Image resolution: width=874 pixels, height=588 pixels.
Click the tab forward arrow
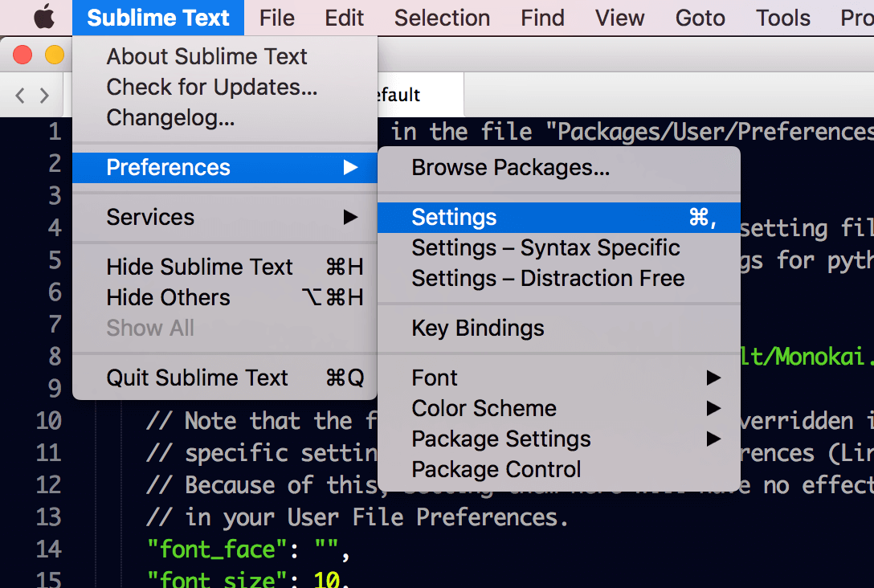click(45, 96)
